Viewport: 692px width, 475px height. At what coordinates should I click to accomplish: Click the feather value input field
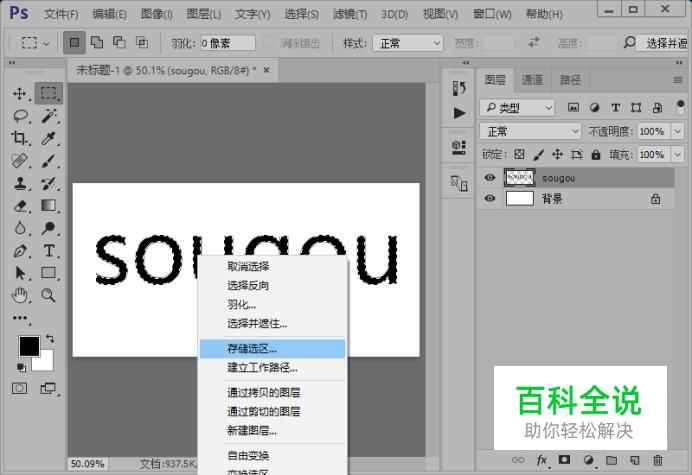[x=228, y=43]
